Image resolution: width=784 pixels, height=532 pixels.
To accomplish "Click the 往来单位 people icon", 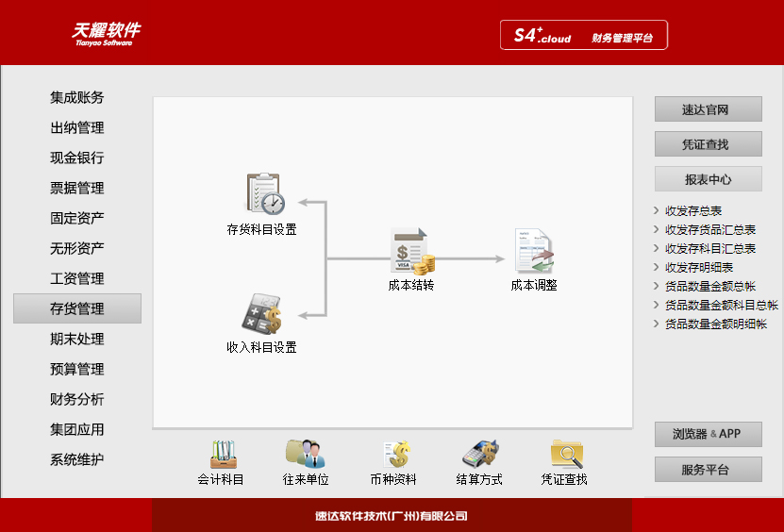I will point(306,455).
